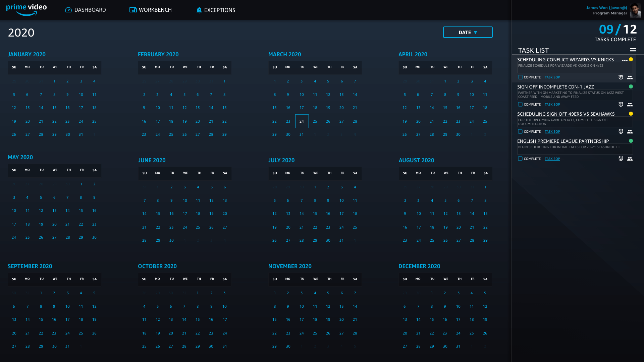Tick Complete on English Premiere League task

point(520,159)
